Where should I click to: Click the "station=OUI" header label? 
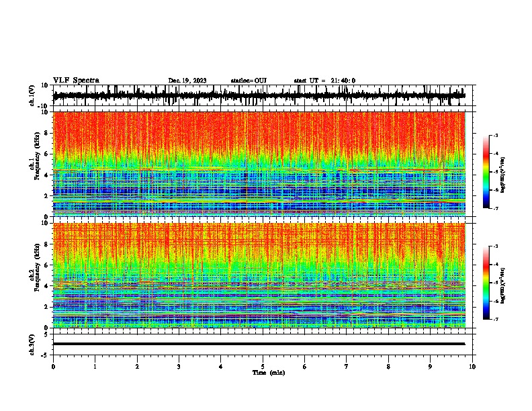[x=249, y=81]
